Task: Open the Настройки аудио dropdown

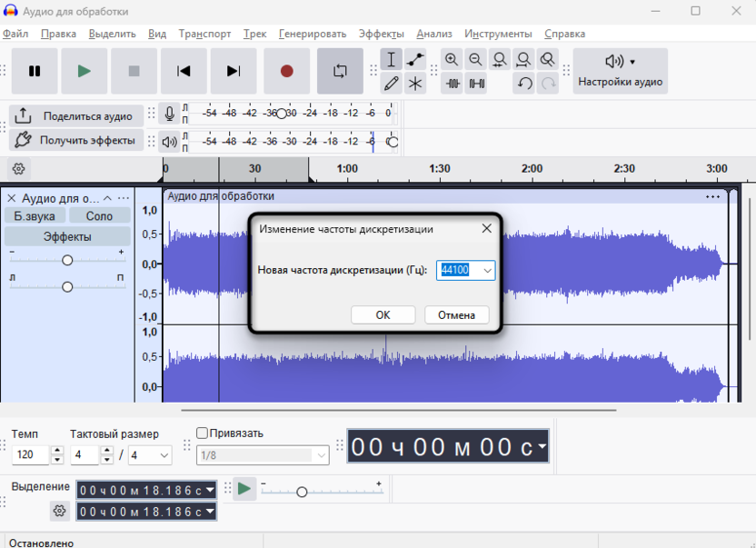Action: pos(620,71)
